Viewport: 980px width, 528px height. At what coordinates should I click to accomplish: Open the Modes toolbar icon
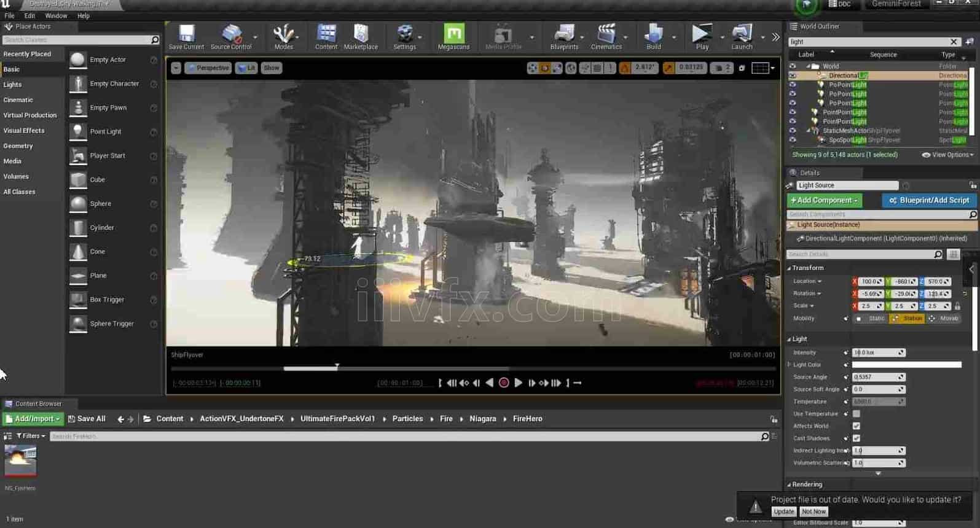tap(283, 37)
